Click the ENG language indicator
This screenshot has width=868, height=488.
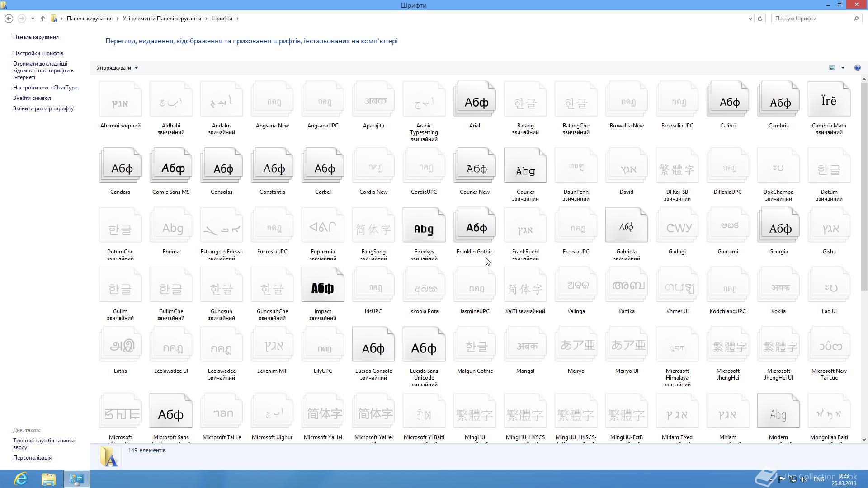819,479
